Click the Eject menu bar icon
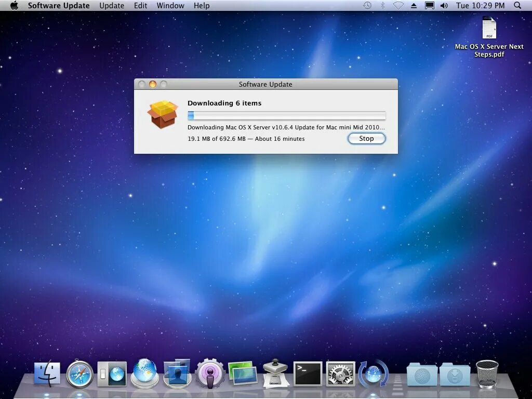 click(x=414, y=6)
